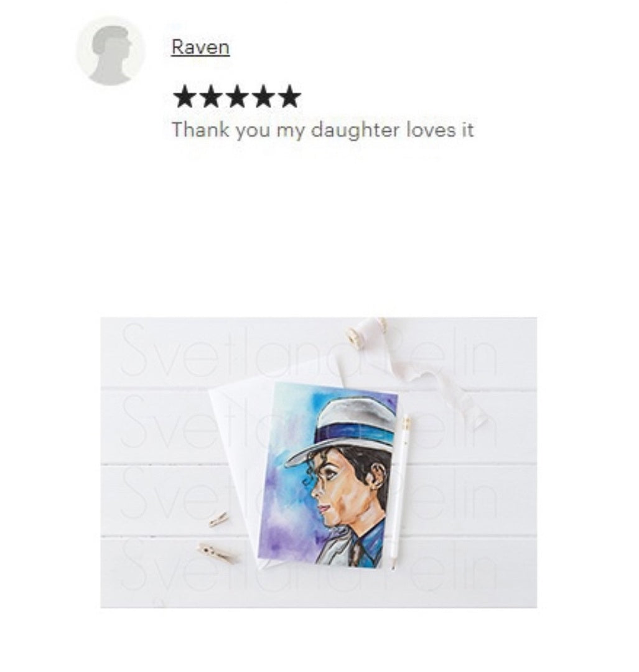Click the top 'Svetlana Belin' watermark text
The width and height of the screenshot is (639, 672).
click(x=309, y=350)
